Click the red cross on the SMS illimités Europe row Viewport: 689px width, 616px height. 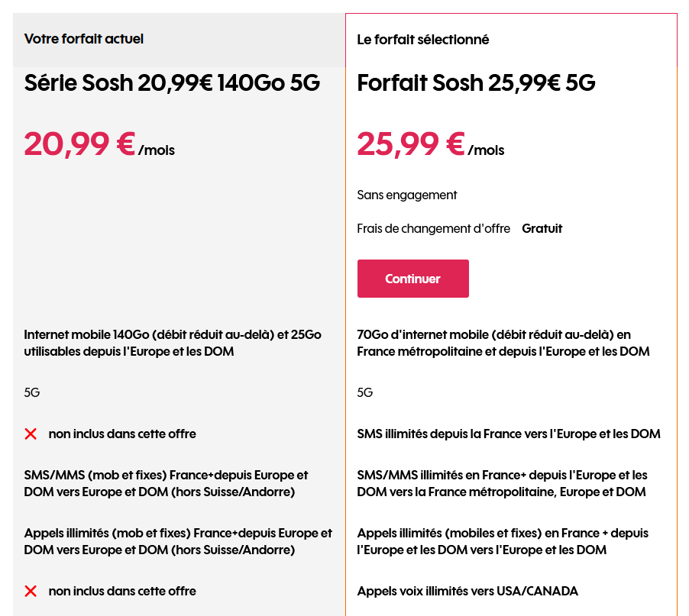point(31,434)
